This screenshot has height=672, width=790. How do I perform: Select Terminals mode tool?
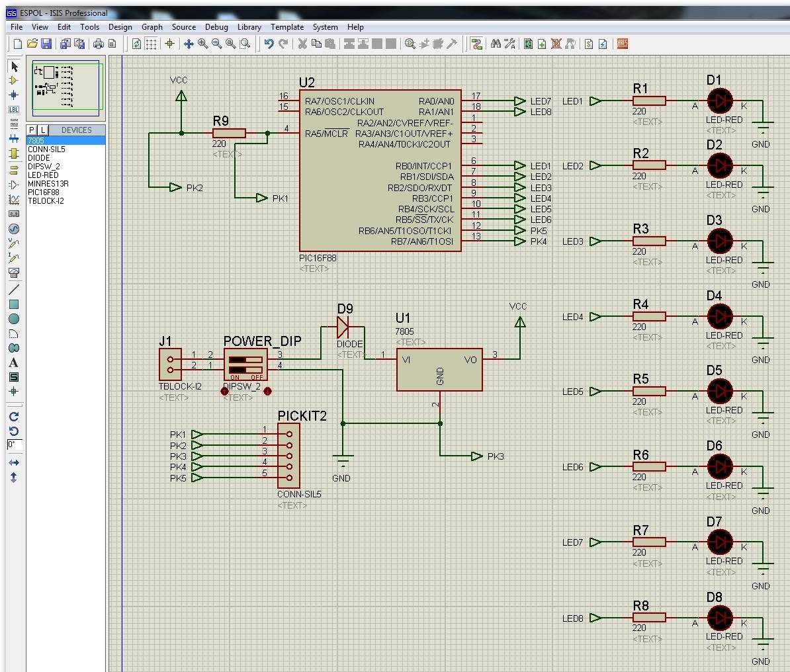point(14,170)
